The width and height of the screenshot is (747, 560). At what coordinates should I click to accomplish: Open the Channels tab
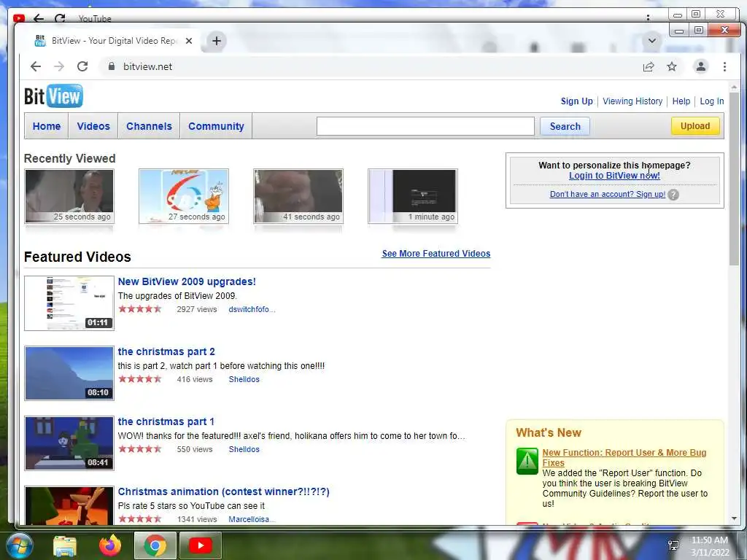(x=149, y=126)
